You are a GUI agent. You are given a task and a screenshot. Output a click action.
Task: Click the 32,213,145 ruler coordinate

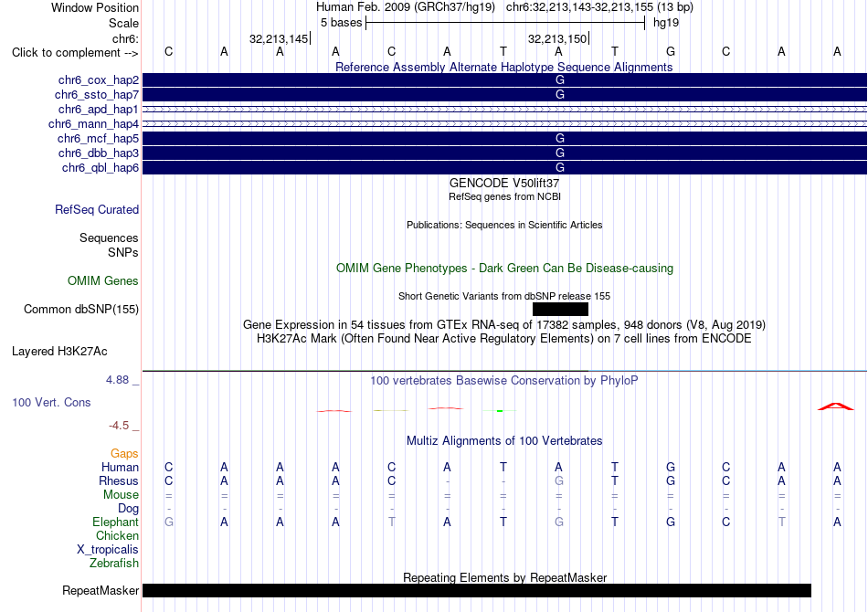(x=279, y=38)
